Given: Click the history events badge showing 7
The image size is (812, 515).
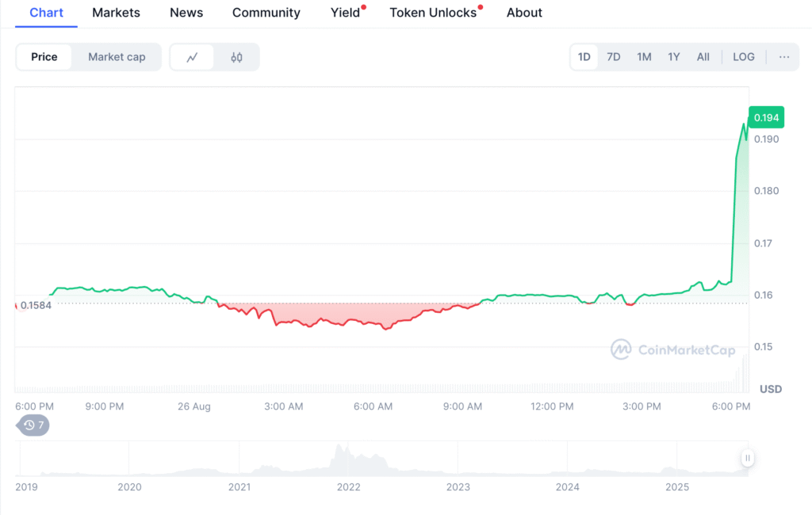Looking at the screenshot, I should 34,425.
